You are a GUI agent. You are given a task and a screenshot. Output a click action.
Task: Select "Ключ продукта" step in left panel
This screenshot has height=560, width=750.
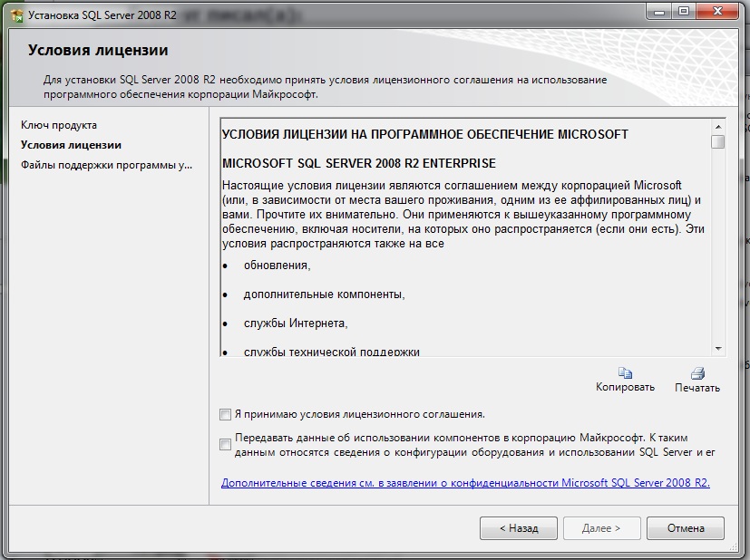(x=59, y=125)
